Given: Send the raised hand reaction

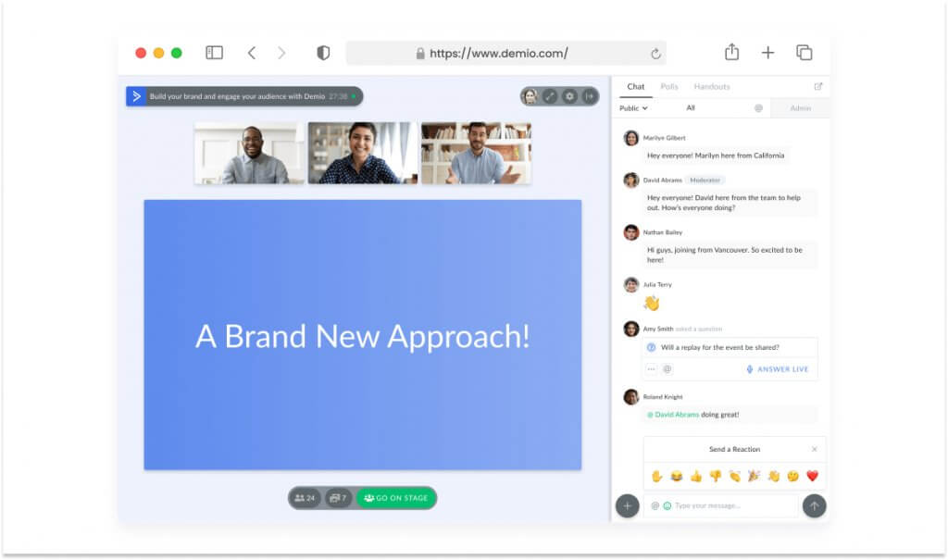Looking at the screenshot, I should tap(656, 477).
